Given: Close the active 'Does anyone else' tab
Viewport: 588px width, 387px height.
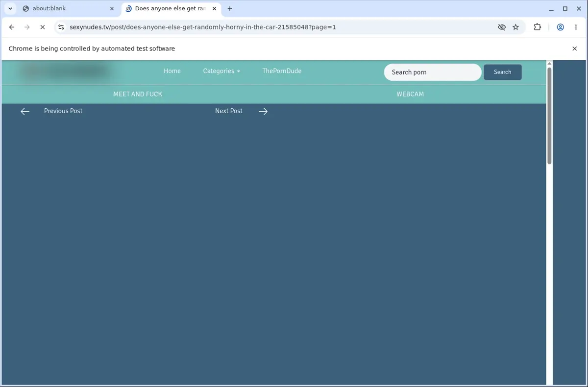Looking at the screenshot, I should (x=214, y=8).
